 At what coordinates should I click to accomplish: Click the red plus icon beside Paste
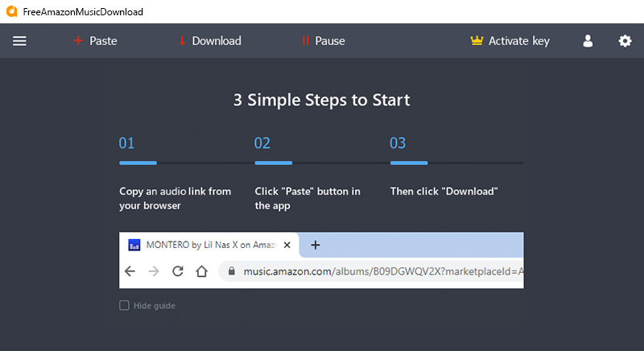tap(78, 40)
